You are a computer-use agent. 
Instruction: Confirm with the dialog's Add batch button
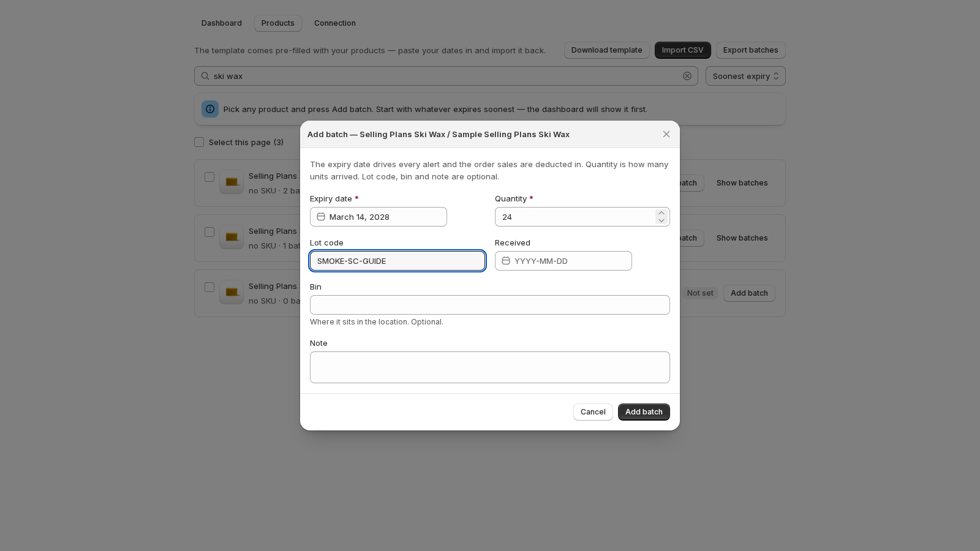[x=644, y=412]
